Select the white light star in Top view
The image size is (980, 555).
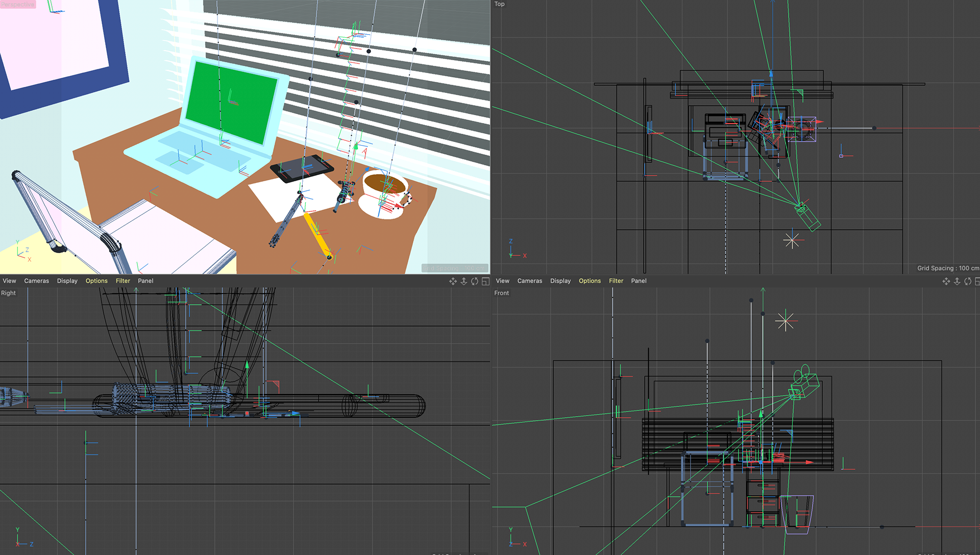tap(792, 240)
